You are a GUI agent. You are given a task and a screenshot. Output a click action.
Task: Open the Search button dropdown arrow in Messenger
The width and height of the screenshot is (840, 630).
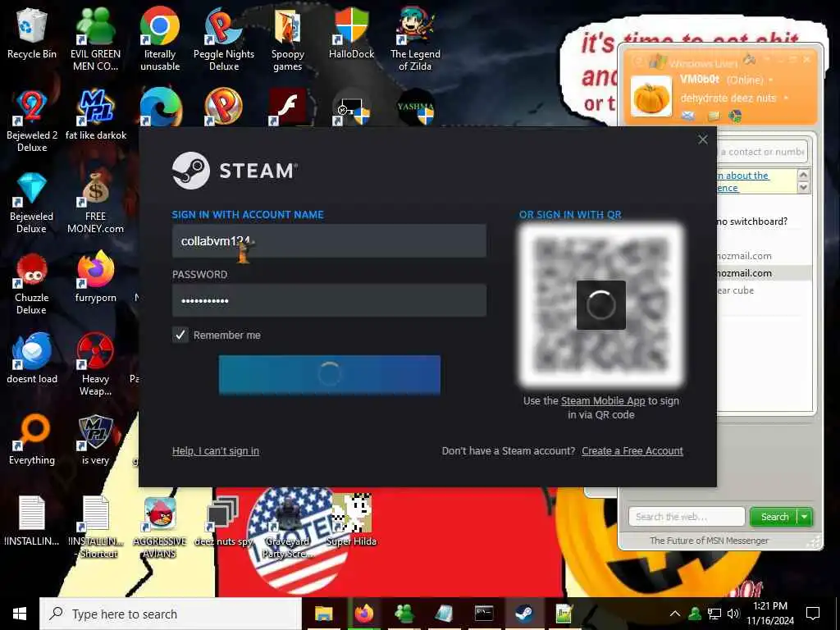pyautogui.click(x=804, y=517)
